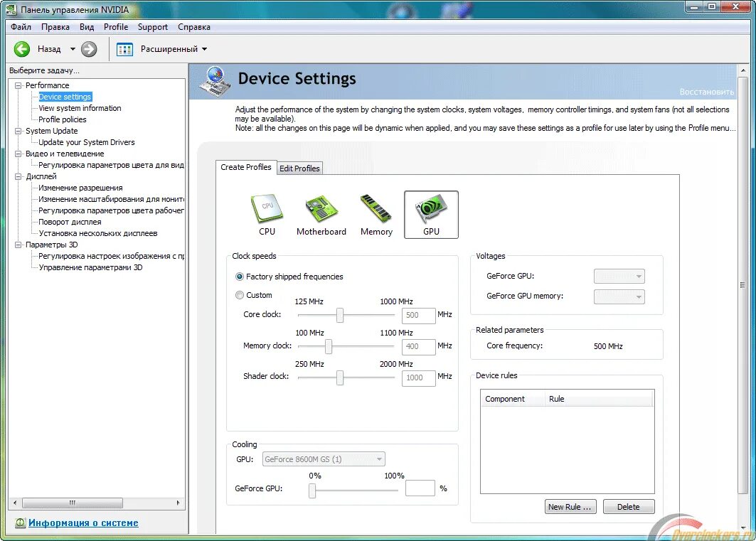Click the Memory clock MHz input field
This screenshot has height=541, width=756.
[418, 346]
